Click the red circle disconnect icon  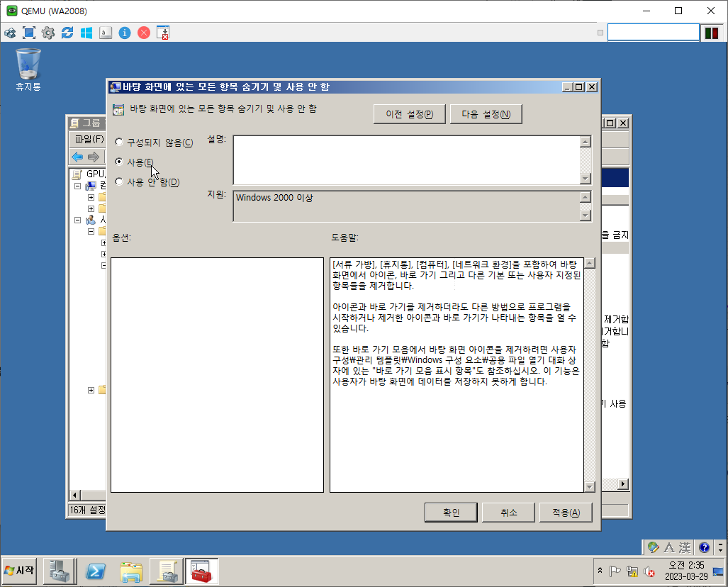(144, 33)
